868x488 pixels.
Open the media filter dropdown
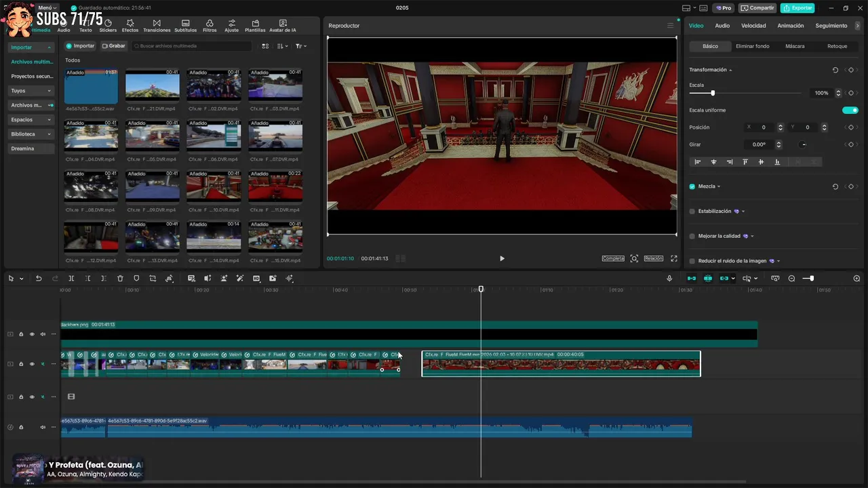click(301, 46)
